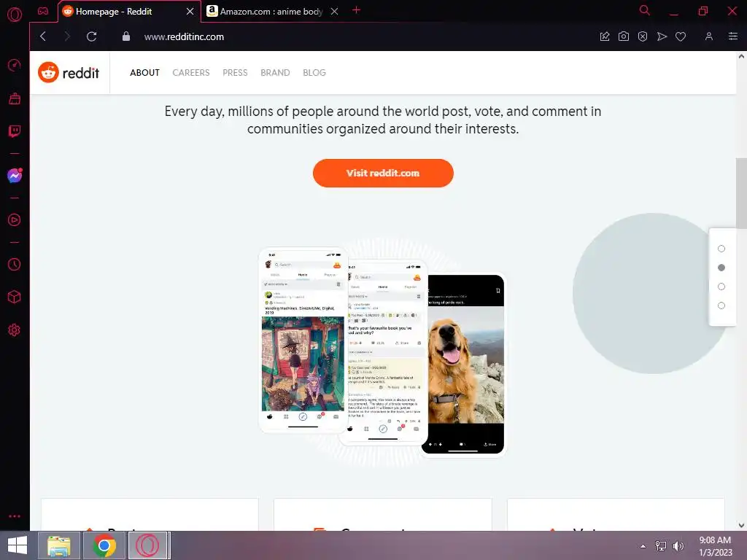Open File Explorer from taskbar

(x=59, y=545)
